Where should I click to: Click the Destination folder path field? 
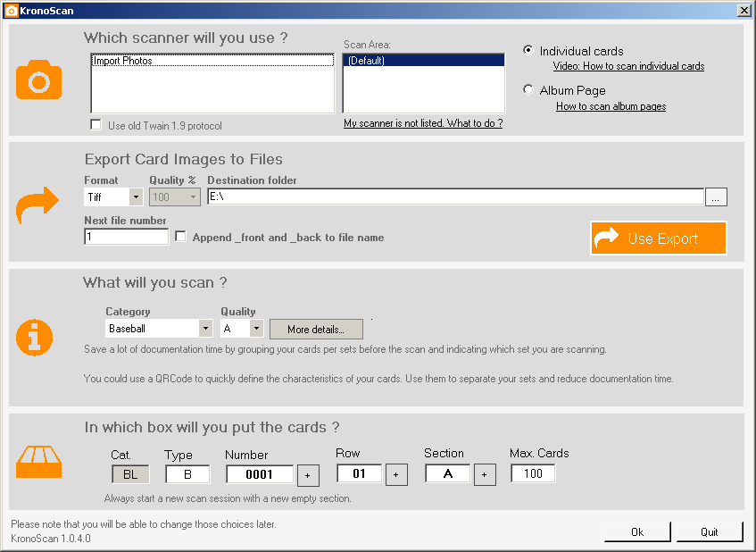pos(455,197)
